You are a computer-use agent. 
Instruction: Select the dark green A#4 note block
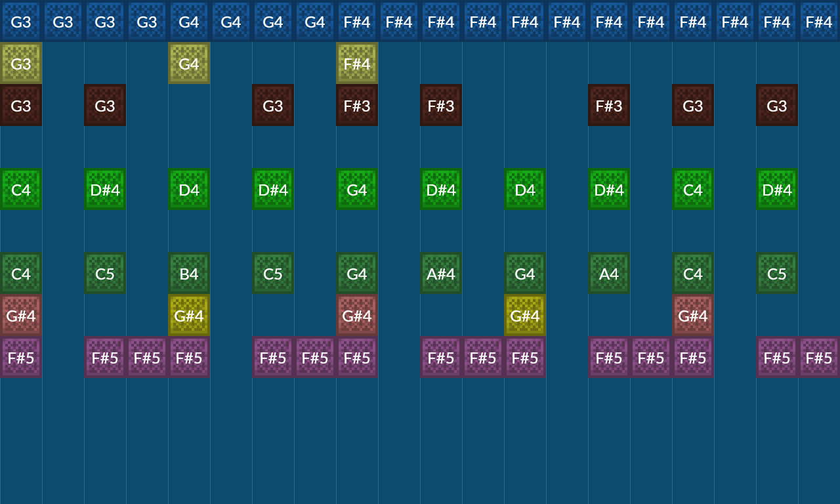click(x=441, y=274)
